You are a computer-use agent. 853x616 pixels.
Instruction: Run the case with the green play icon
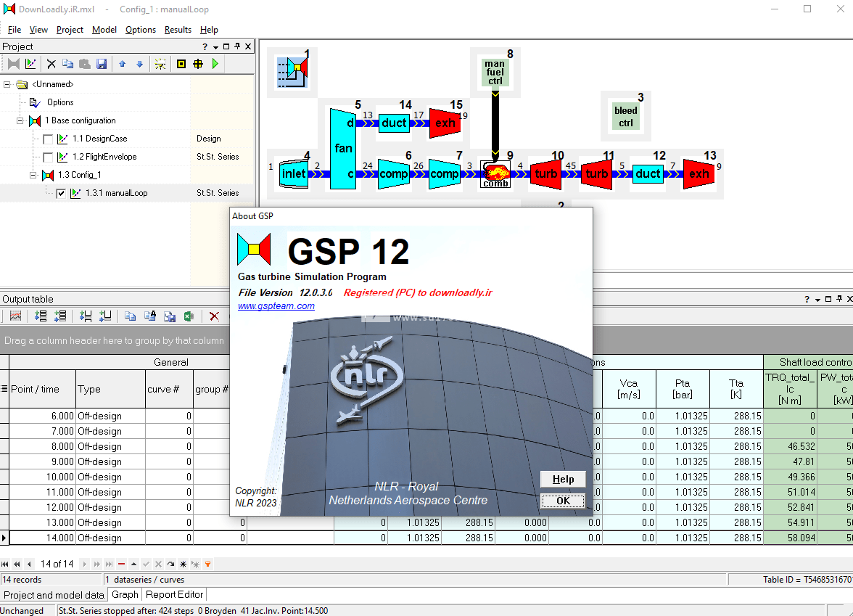tap(215, 64)
